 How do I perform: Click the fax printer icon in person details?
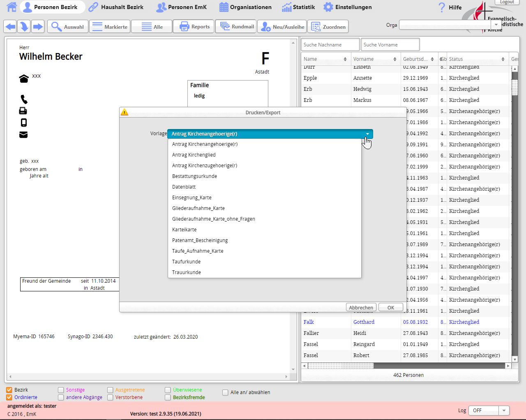coord(23,111)
